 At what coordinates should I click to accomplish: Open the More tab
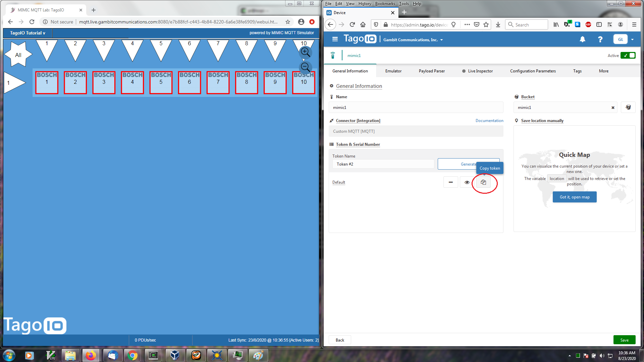603,71
